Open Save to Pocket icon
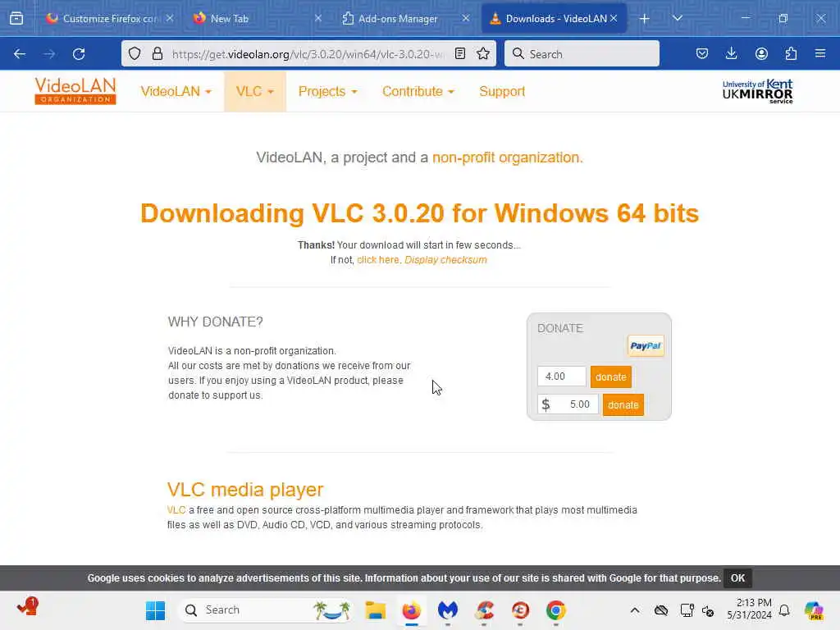Image resolution: width=840 pixels, height=630 pixels. (702, 53)
